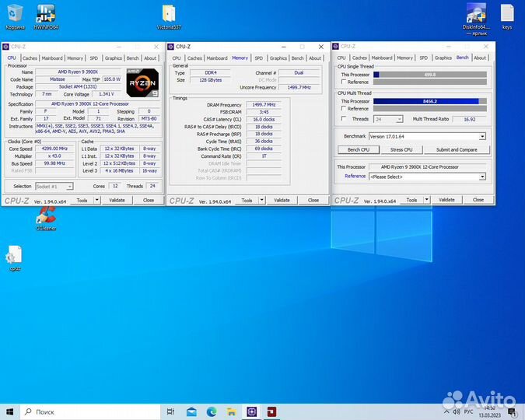Click Close in the Memory window
This screenshot has height=420, width=525.
[x=313, y=200]
